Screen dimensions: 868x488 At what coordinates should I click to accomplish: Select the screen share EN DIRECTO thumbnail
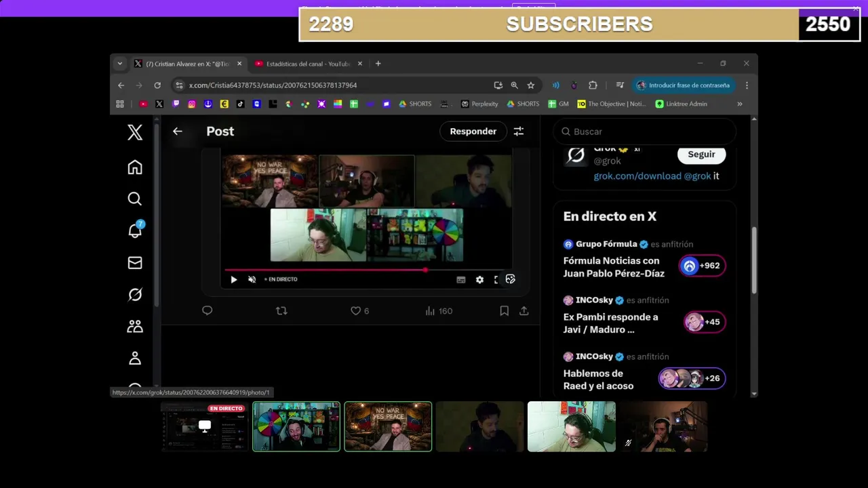(x=205, y=426)
